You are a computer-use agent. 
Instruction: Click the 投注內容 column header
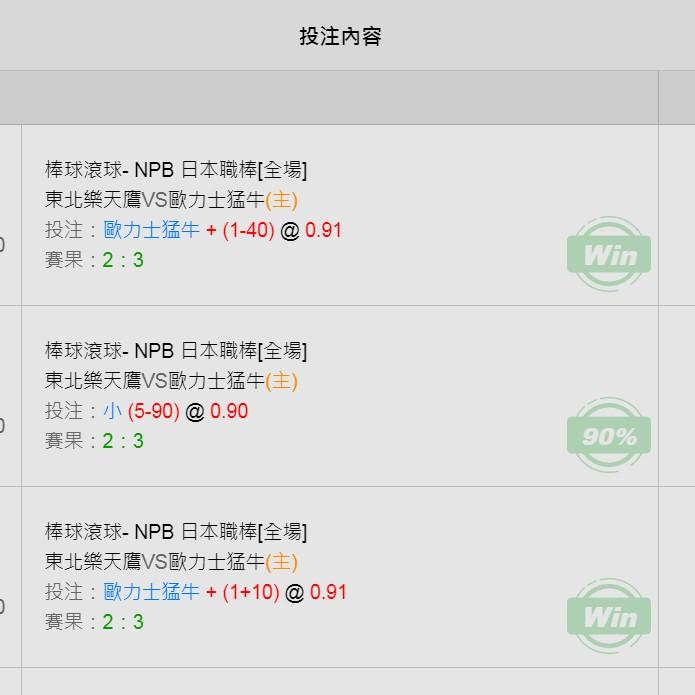340,36
